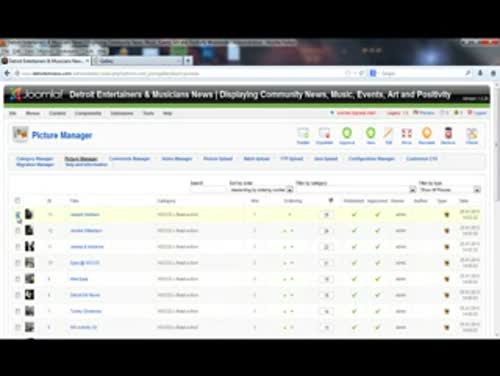
Task: Click approved checkmark in highlighted row
Action: pyautogui.click(x=377, y=214)
